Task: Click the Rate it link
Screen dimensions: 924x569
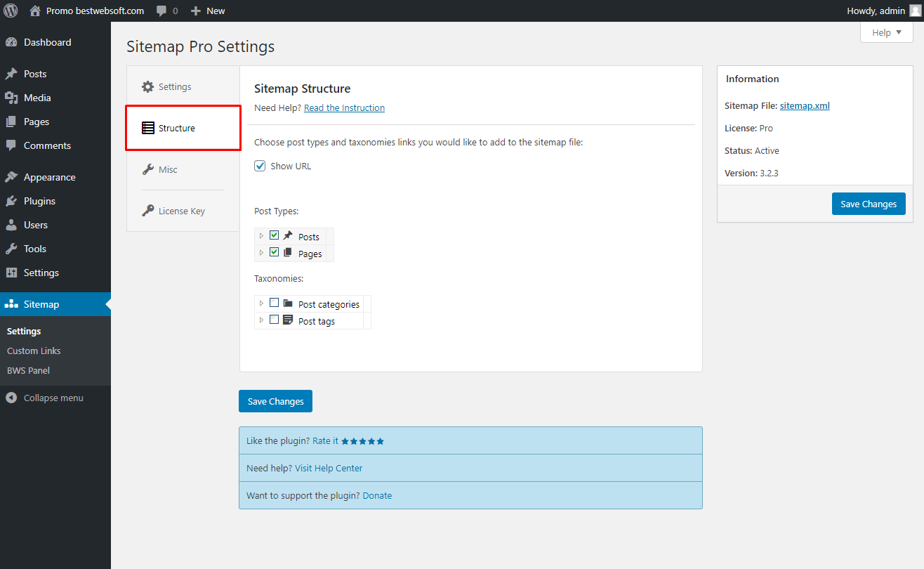Action: pyautogui.click(x=325, y=440)
